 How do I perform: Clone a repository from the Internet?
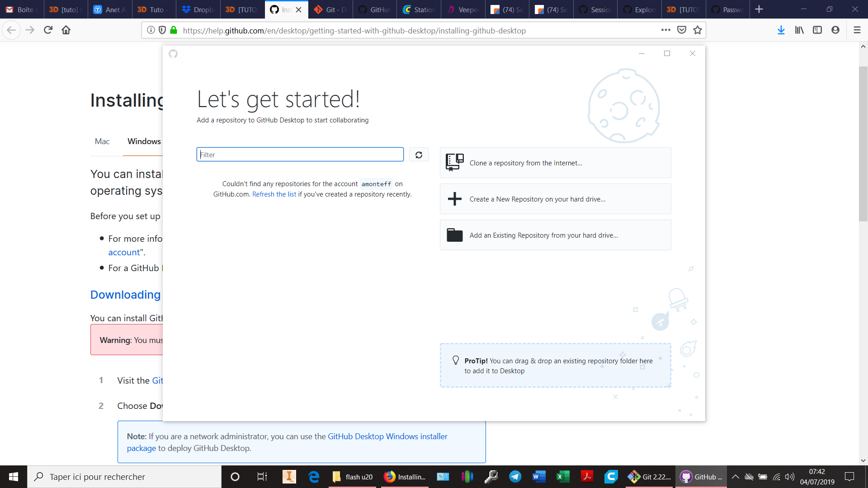[555, 163]
